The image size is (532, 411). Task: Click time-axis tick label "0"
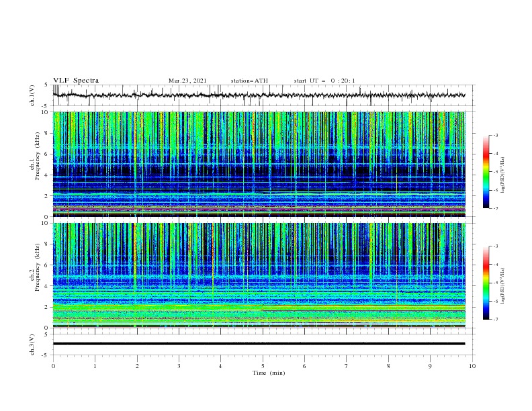tap(53, 366)
